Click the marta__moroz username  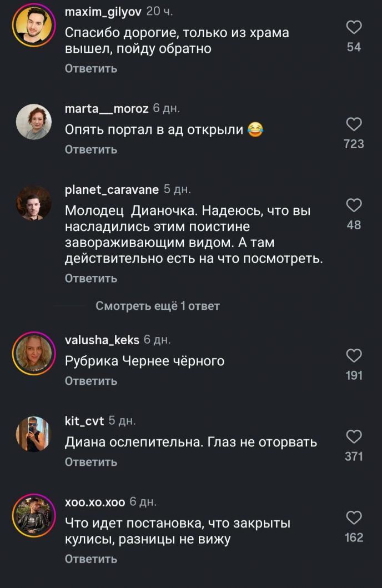106,109
